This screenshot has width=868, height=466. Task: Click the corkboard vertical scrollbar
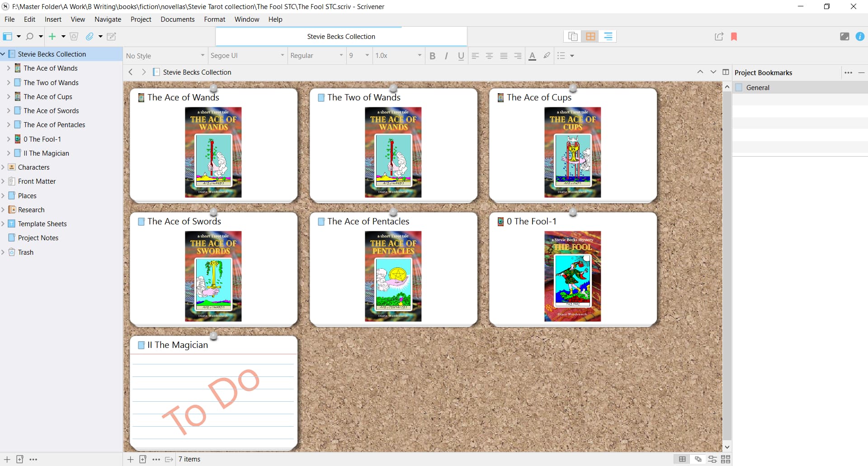pos(727,266)
